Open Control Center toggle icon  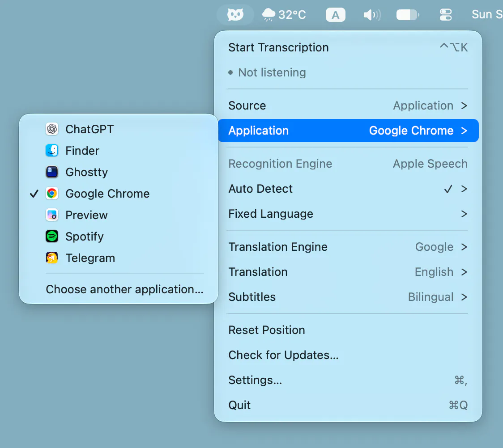click(x=446, y=15)
